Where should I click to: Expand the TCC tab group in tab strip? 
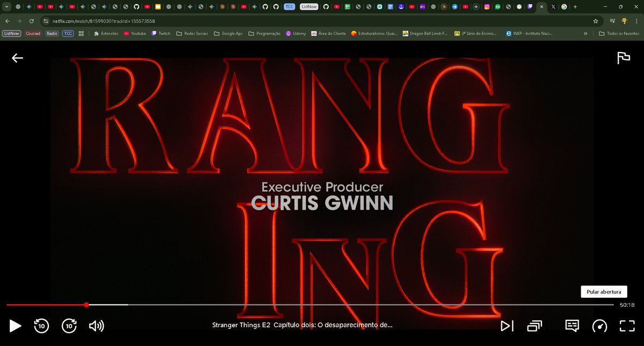(x=289, y=6)
